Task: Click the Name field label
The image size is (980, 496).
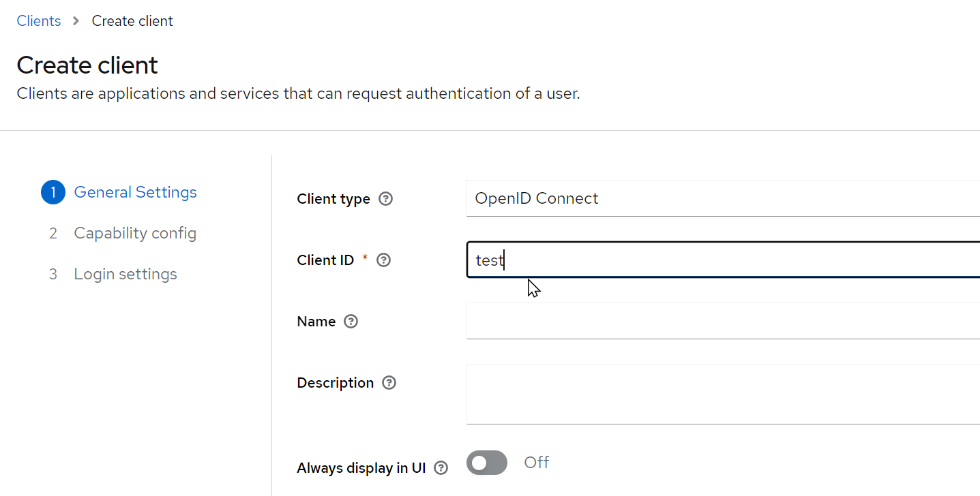Action: (x=316, y=322)
